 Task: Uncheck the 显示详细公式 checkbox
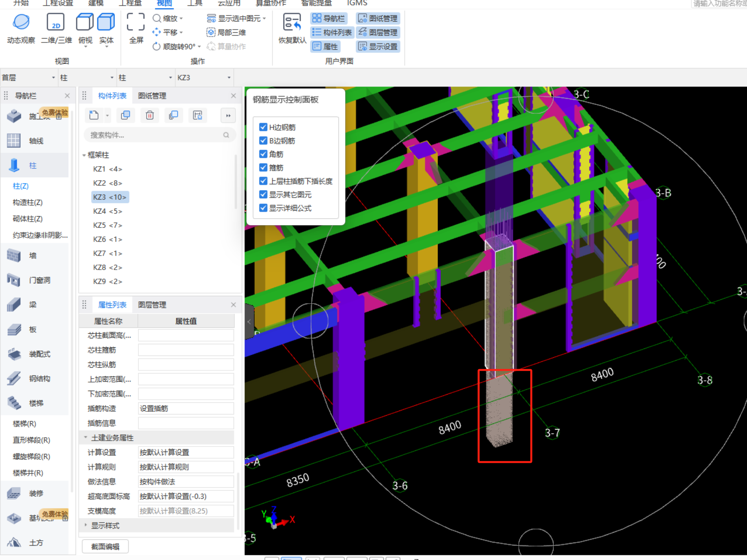point(263,208)
